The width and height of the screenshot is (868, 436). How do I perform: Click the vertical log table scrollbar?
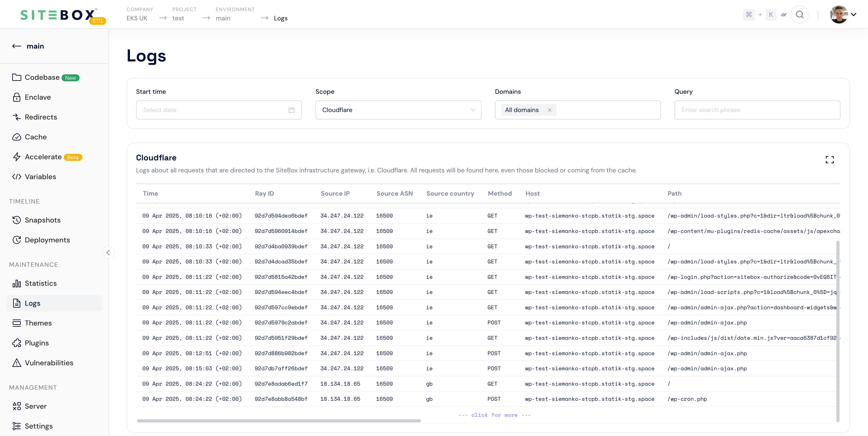tap(838, 331)
